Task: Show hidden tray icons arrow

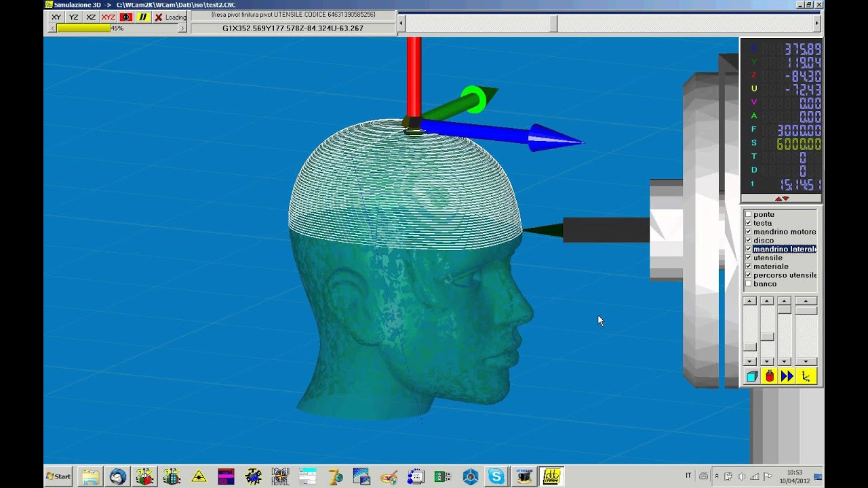Action: (717, 476)
